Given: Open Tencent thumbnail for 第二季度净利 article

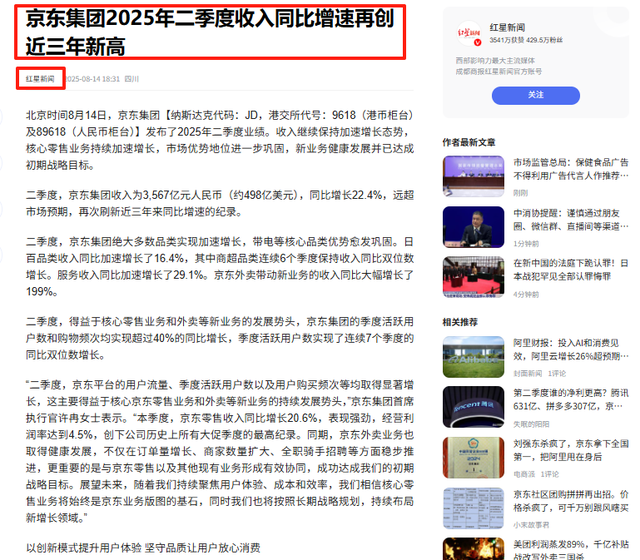Looking at the screenshot, I should click(x=473, y=407).
